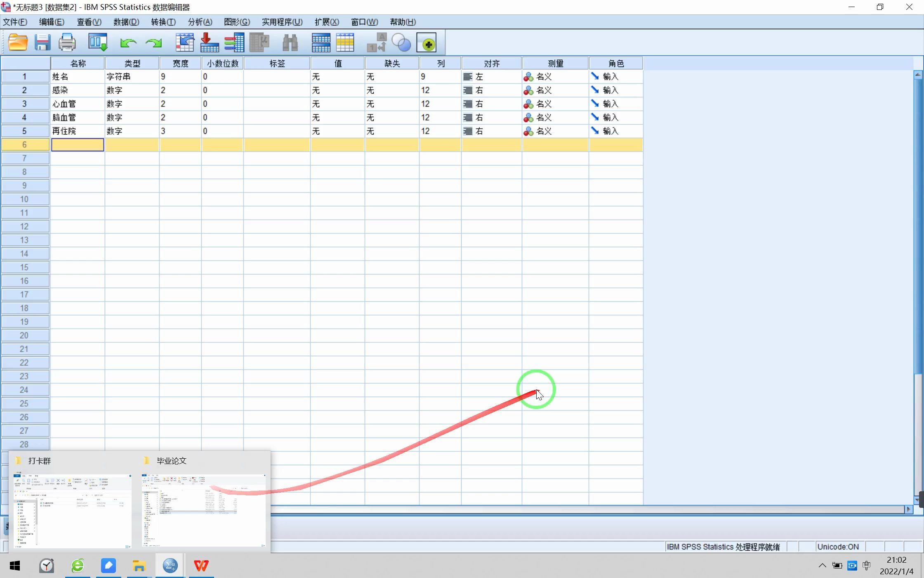The height and width of the screenshot is (578, 924).
Task: Select the 标签 column header
Action: [x=277, y=63]
